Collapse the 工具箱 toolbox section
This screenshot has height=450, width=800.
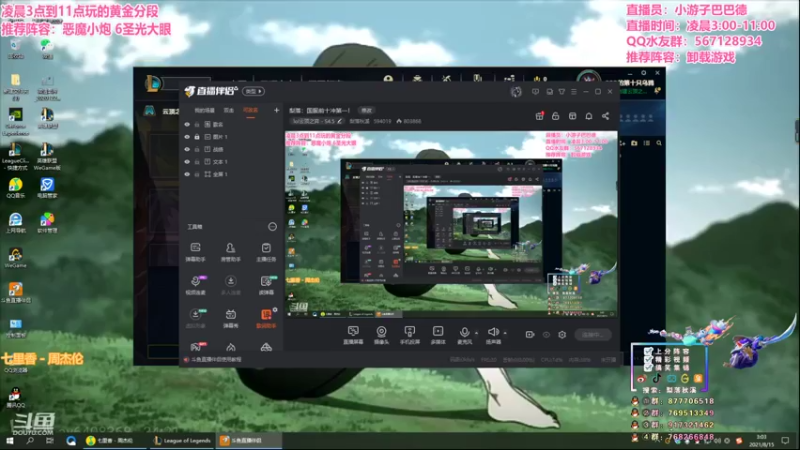[272, 227]
